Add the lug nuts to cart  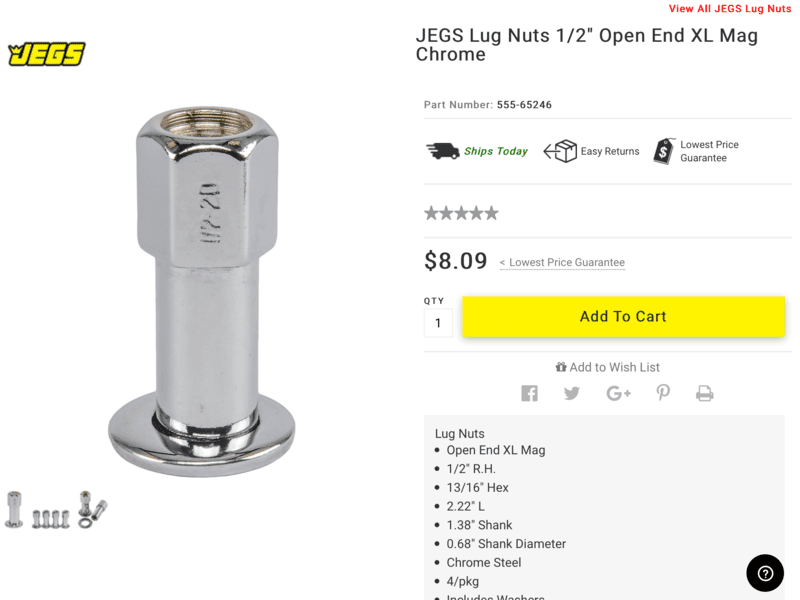tap(623, 316)
